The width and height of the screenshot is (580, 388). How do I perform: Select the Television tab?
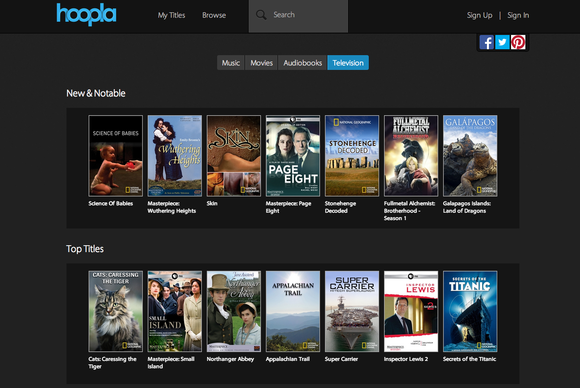tap(348, 63)
